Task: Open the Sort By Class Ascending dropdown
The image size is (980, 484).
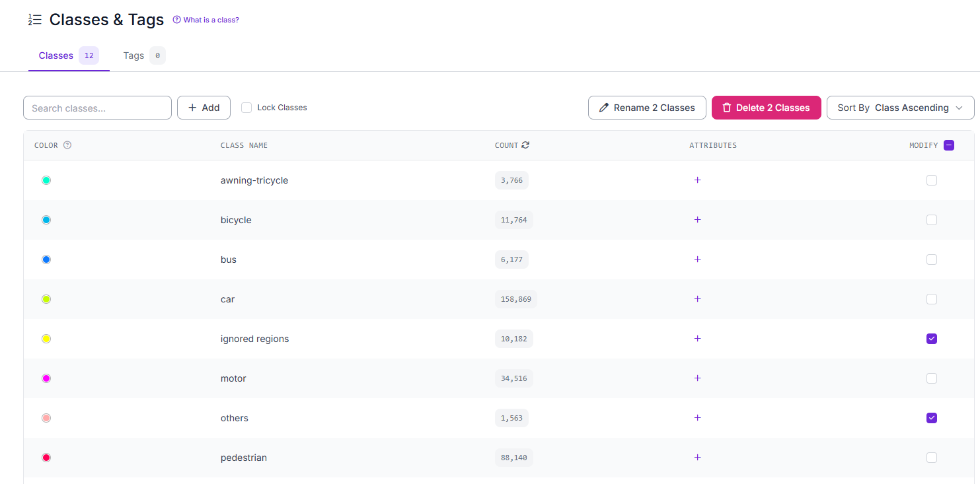Action: [x=900, y=108]
